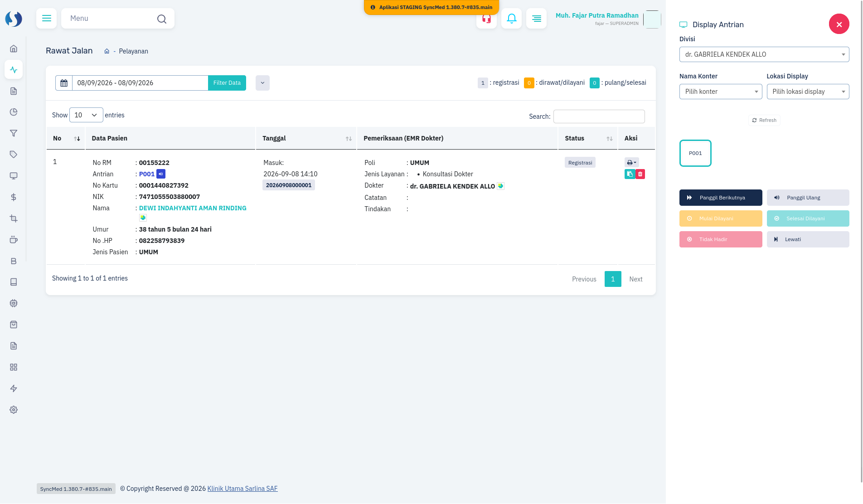
Task: Click the right-aligned lines icon in header
Action: (537, 19)
